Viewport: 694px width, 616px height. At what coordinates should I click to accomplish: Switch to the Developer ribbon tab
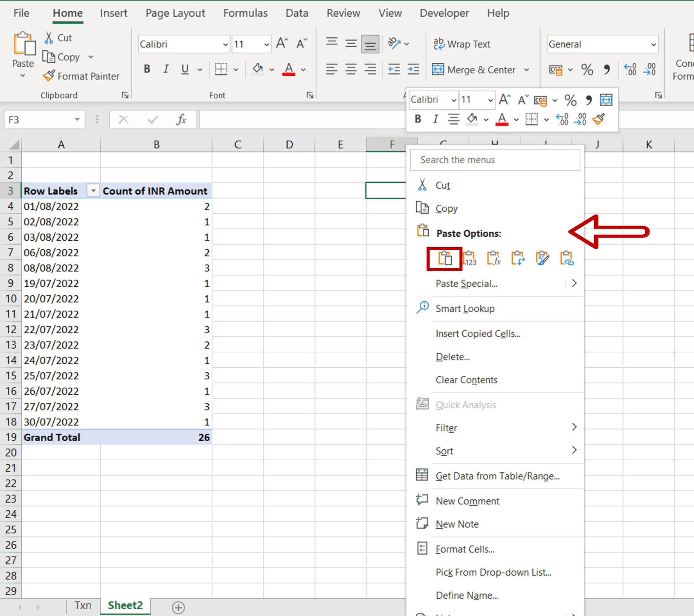click(x=444, y=13)
